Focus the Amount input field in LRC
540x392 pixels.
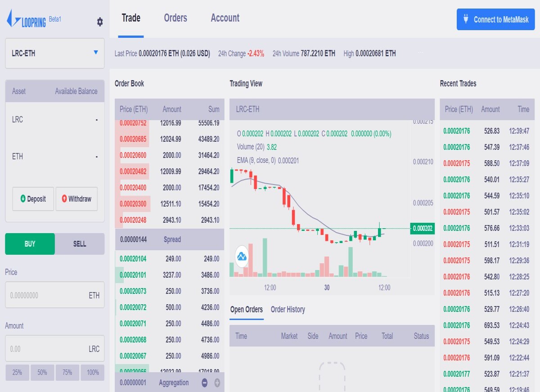tap(54, 349)
